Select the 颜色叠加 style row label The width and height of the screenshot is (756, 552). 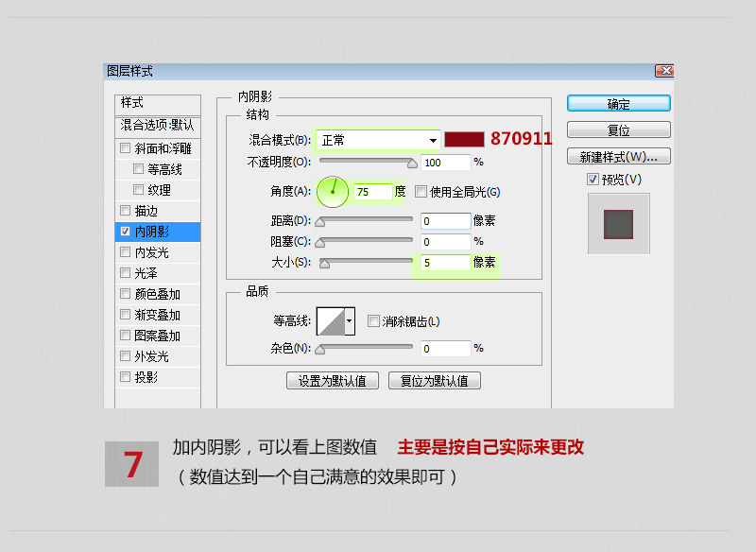(157, 294)
